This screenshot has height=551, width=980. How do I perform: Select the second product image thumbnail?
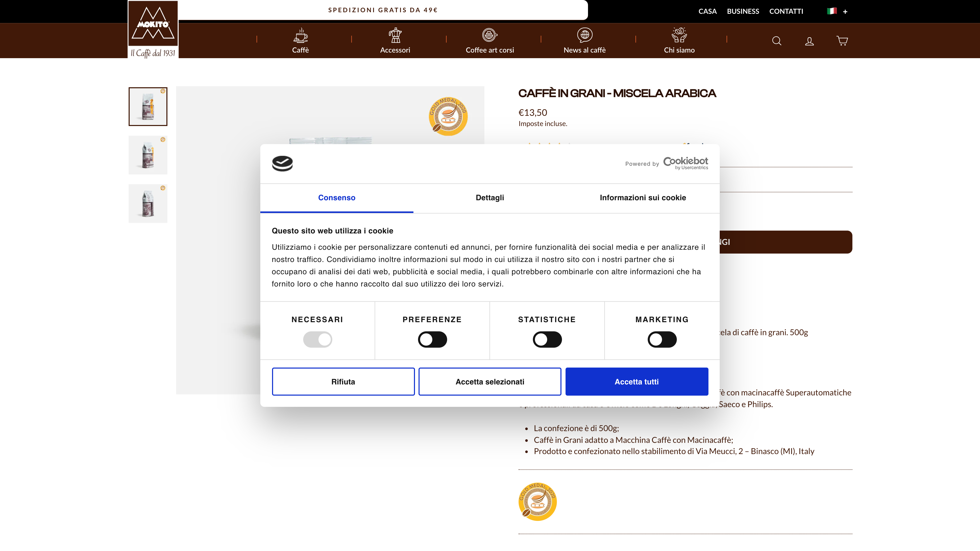pyautogui.click(x=148, y=155)
